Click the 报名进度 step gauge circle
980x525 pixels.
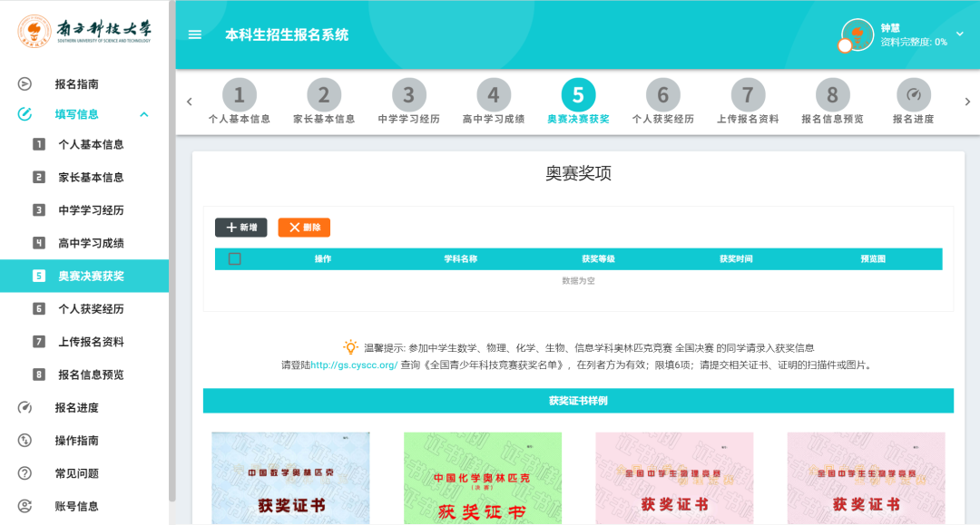click(x=913, y=95)
